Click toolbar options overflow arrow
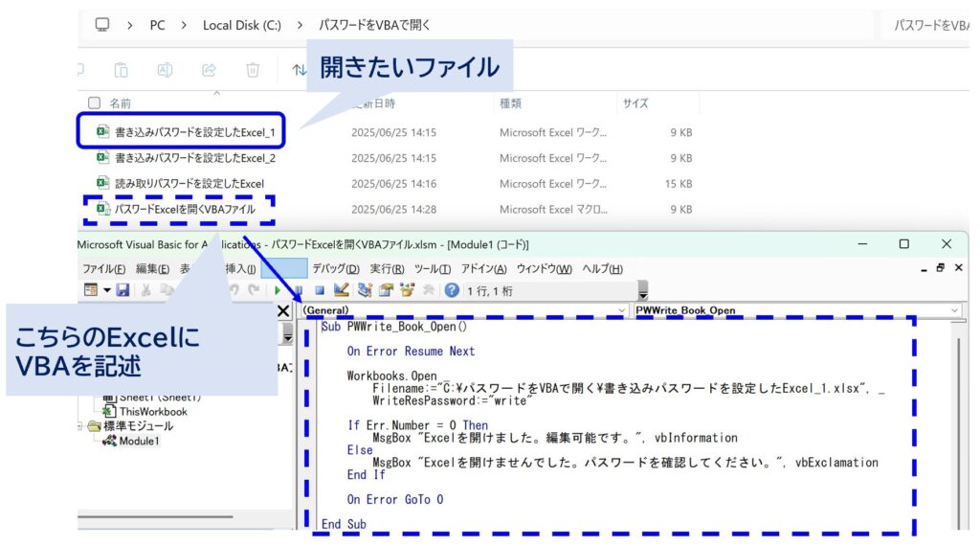 pyautogui.click(x=642, y=291)
